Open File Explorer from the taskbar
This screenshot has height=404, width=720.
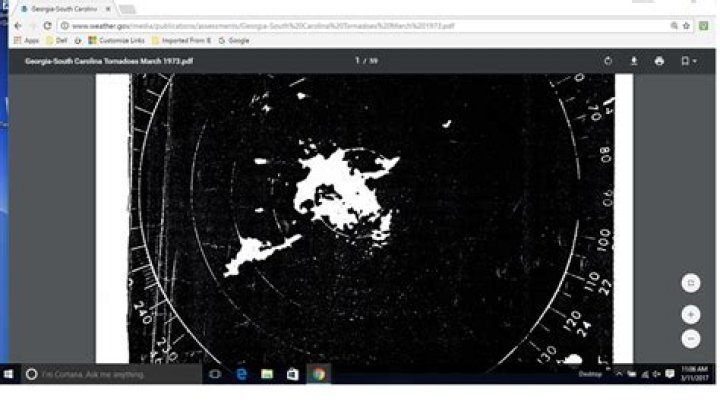click(x=267, y=374)
